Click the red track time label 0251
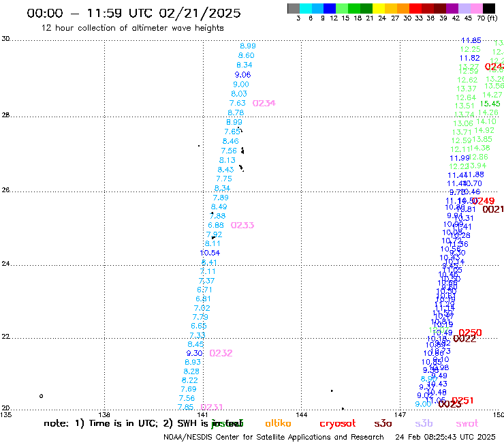The height and width of the screenshot is (443, 504). pos(463,401)
